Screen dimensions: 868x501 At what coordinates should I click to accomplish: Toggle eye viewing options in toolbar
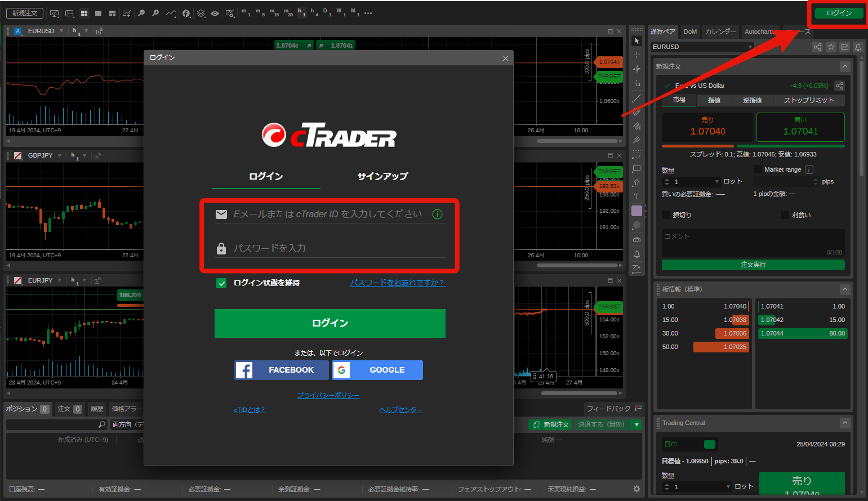pos(215,13)
